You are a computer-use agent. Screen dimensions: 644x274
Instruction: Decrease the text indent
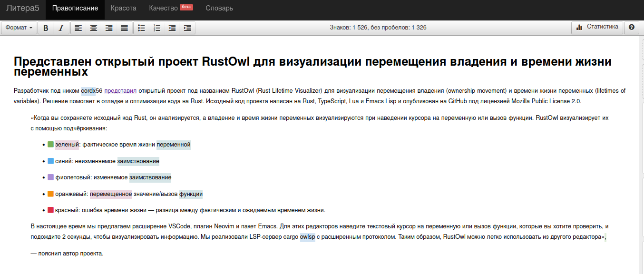click(172, 28)
